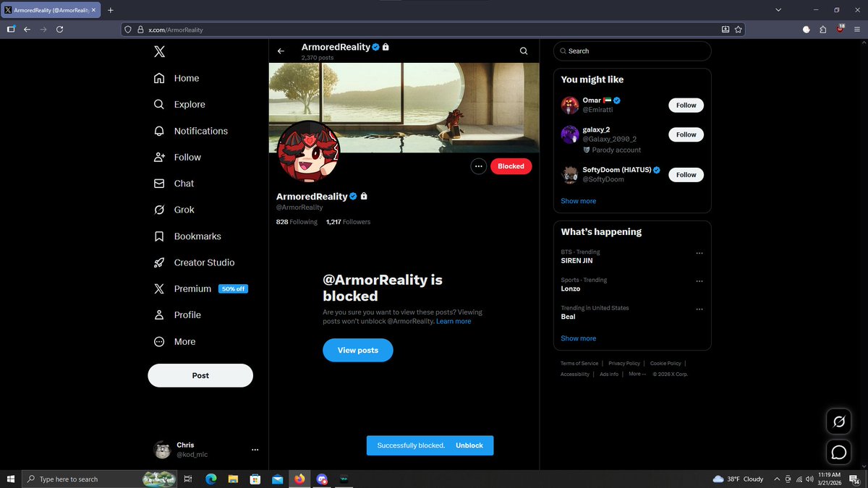Open options dots for SIREN JIN trend
The height and width of the screenshot is (488, 868).
pos(699,253)
